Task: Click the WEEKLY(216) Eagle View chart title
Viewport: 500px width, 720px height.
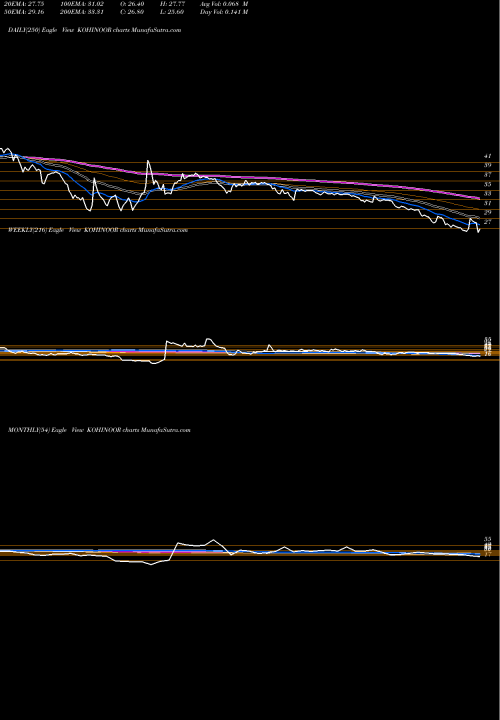Action: coord(98,230)
